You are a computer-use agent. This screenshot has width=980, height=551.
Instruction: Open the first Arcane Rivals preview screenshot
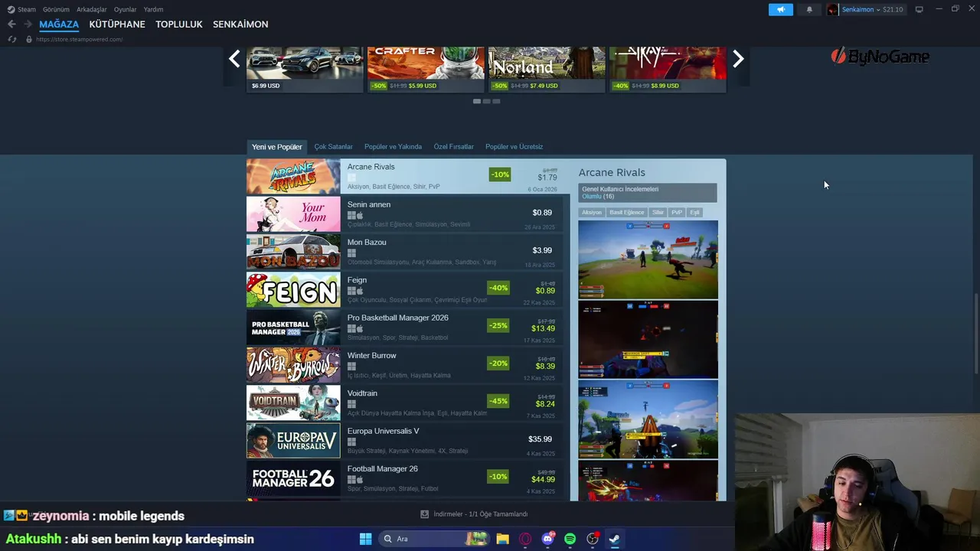648,259
